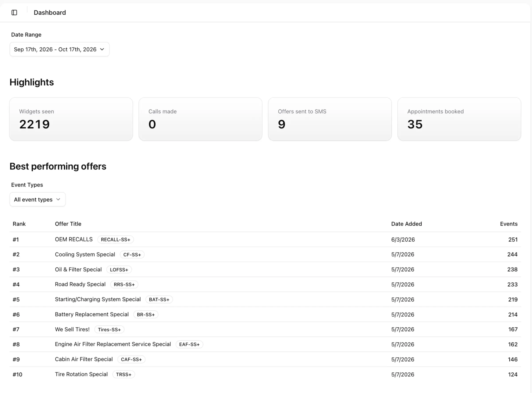The height and width of the screenshot is (393, 532).
Task: Click the 244 events value
Action: (x=512, y=254)
